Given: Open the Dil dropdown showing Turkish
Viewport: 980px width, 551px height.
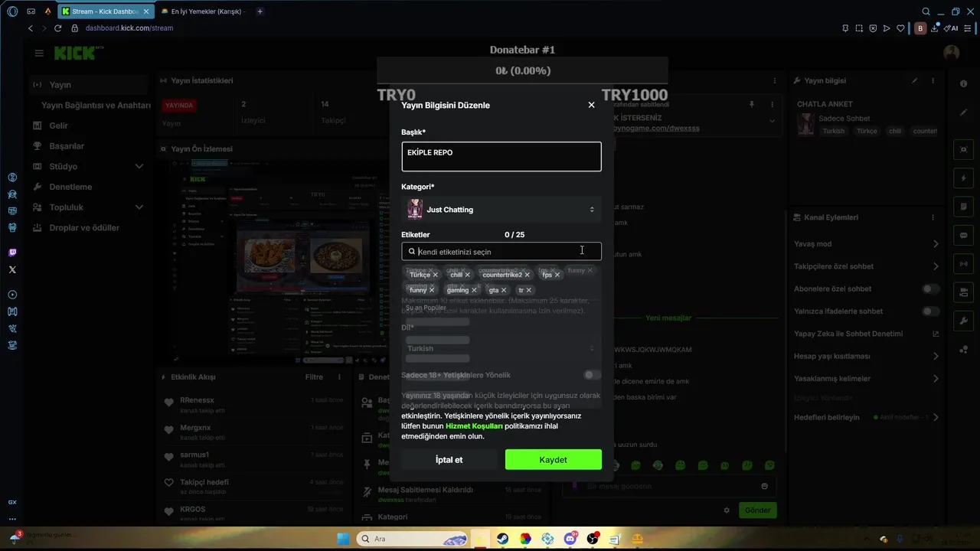Looking at the screenshot, I should click(x=501, y=348).
